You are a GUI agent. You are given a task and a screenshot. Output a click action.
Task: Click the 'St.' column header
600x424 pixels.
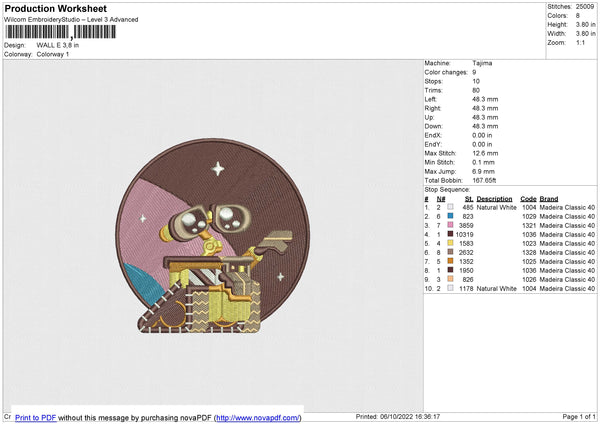click(x=469, y=199)
